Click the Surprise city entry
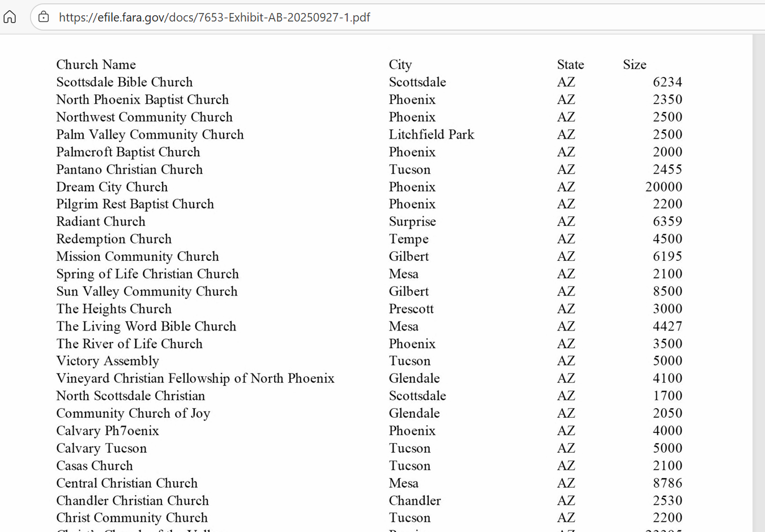The image size is (765, 532). (x=412, y=222)
